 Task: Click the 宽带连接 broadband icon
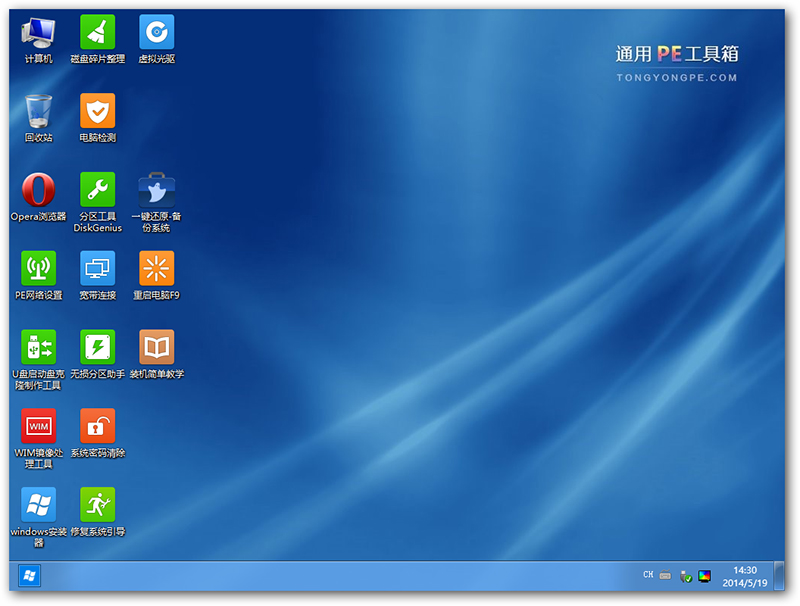tap(97, 268)
